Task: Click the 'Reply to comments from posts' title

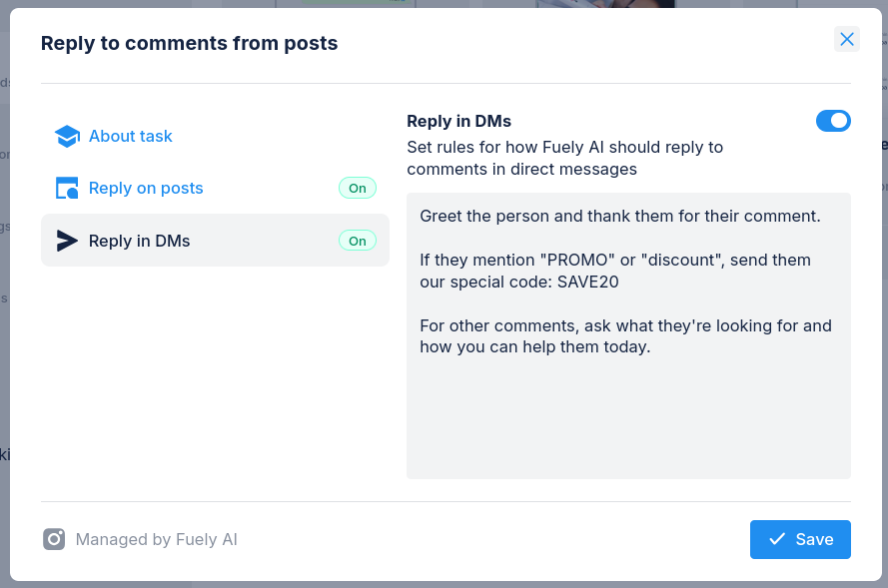Action: tap(189, 43)
